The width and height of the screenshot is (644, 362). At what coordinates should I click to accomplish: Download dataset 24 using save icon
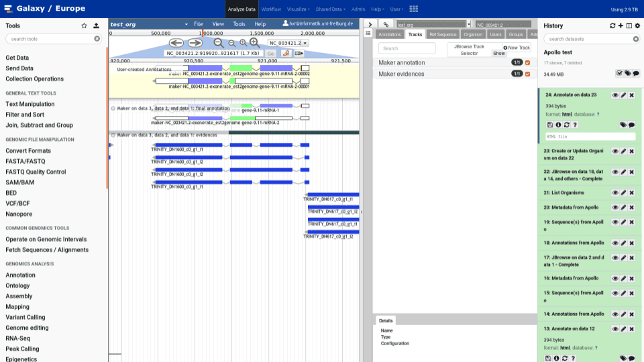coord(550,125)
